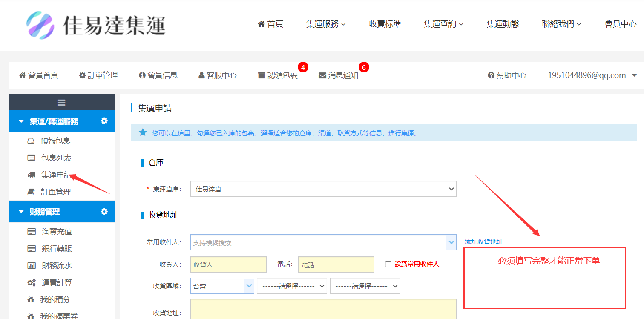The width and height of the screenshot is (644, 319).
Task: Open the 集運服務 dropdown menu
Action: [326, 24]
